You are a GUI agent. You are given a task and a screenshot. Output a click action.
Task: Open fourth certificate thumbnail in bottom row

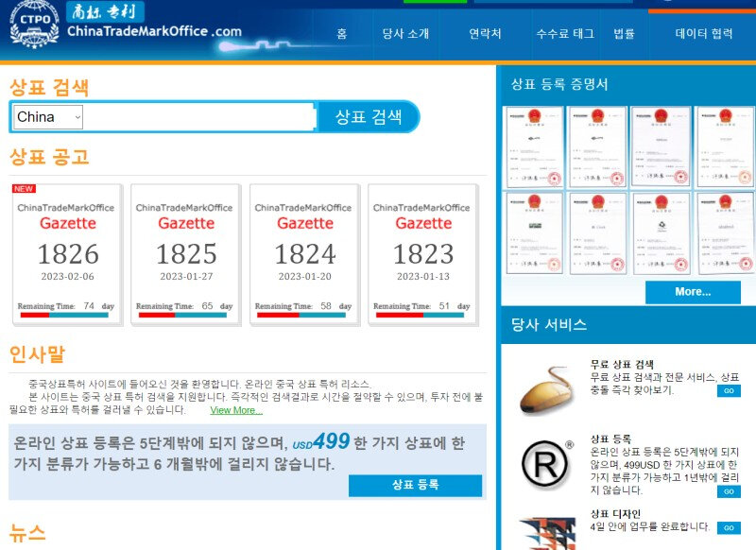[x=726, y=232]
